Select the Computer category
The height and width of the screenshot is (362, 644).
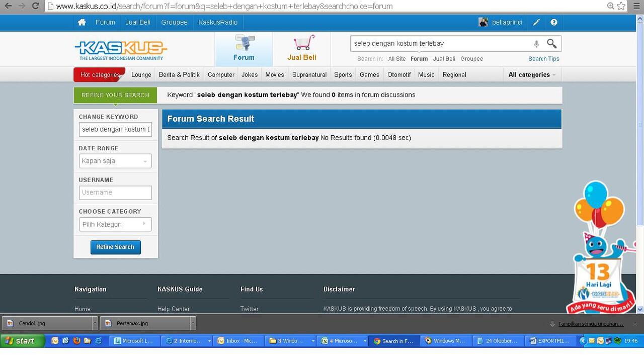coord(221,74)
